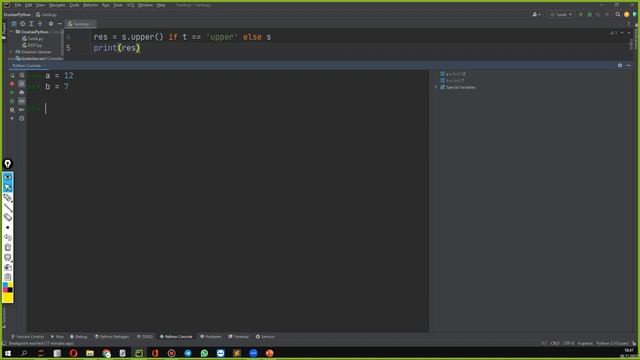The image size is (640, 360).
Task: Switch to Python Console bottom tab
Action: 176,337
